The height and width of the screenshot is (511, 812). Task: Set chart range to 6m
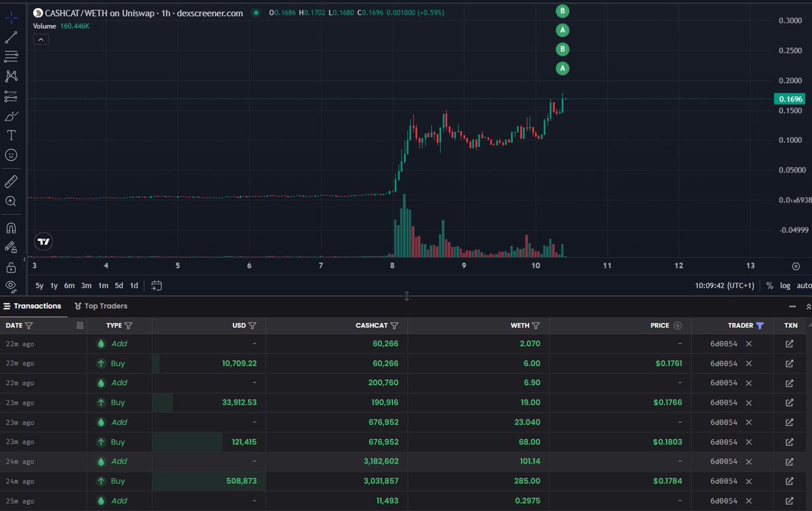point(69,286)
